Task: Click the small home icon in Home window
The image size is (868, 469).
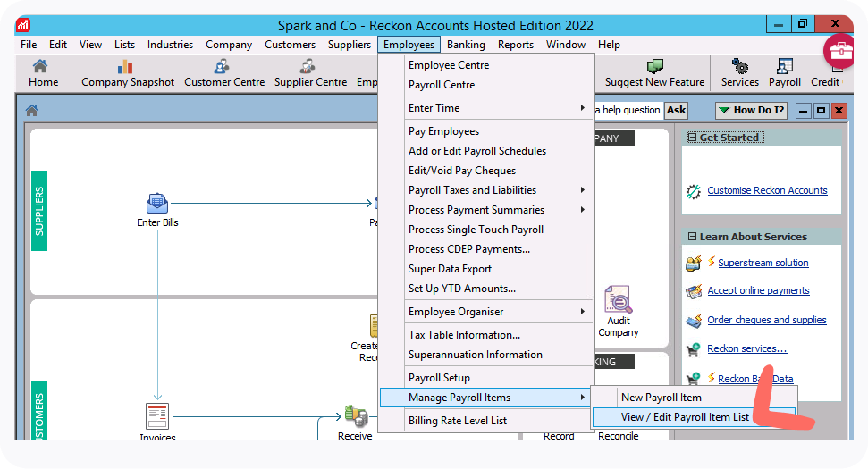Action: pyautogui.click(x=32, y=111)
